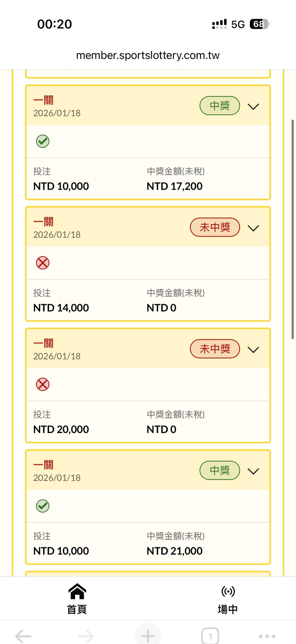Tap the browser back arrow

point(23,636)
